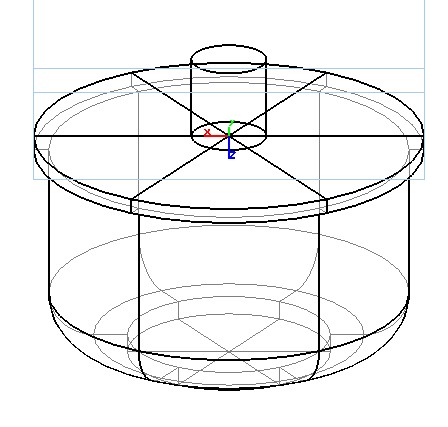The height and width of the screenshot is (427, 448).
Task: Select the right vertical edge of the knob
Action: point(266,99)
